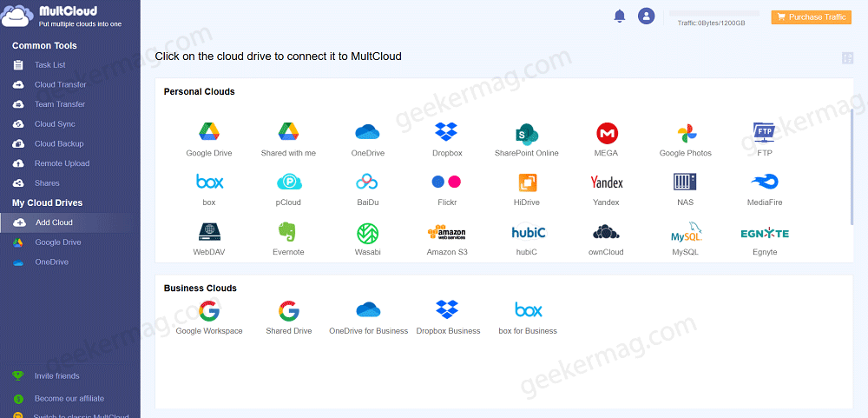
Task: Select the MEGA cloud icon
Action: [607, 133]
